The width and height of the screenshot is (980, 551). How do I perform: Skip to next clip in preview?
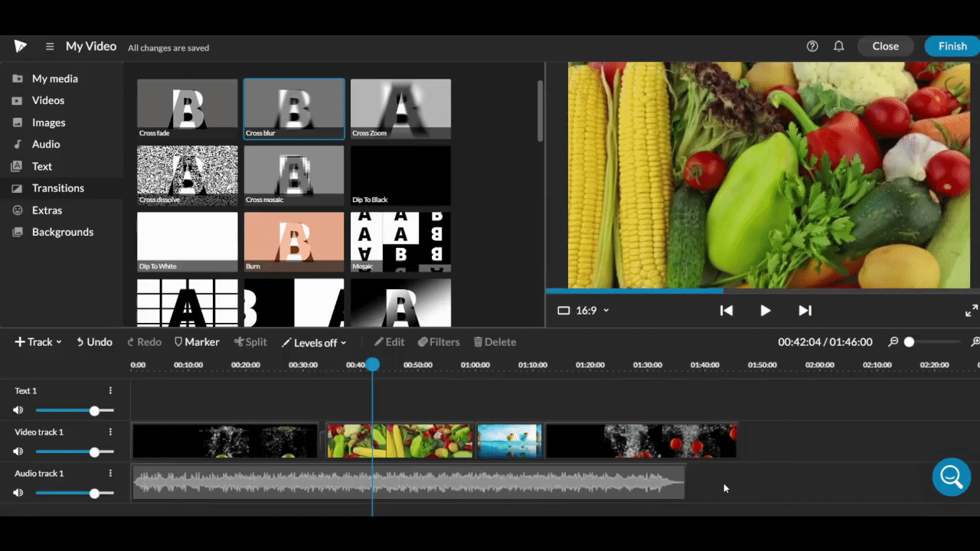[x=805, y=311]
